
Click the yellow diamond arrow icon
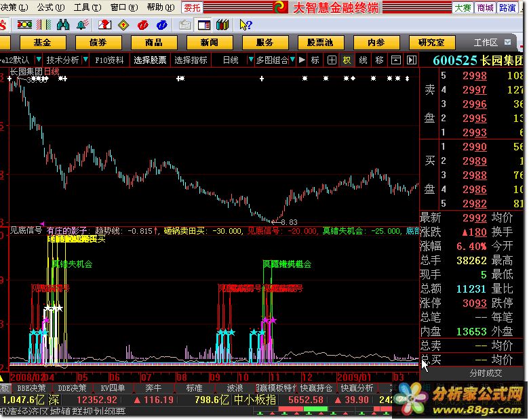124,25
